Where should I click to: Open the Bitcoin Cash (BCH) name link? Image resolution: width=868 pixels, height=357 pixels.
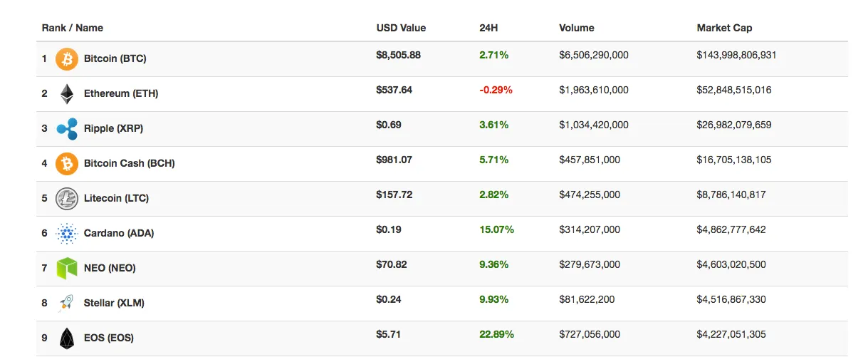(x=129, y=163)
